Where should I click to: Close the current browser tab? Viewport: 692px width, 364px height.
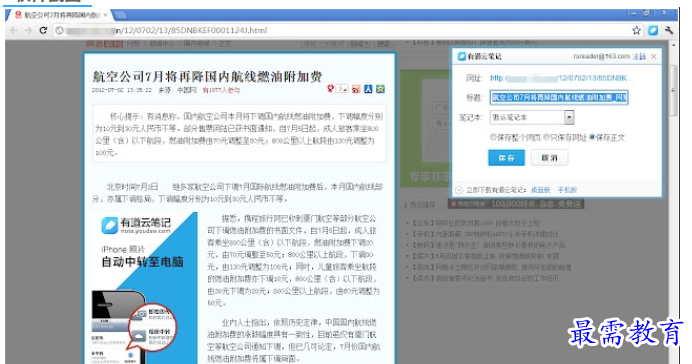(x=105, y=15)
